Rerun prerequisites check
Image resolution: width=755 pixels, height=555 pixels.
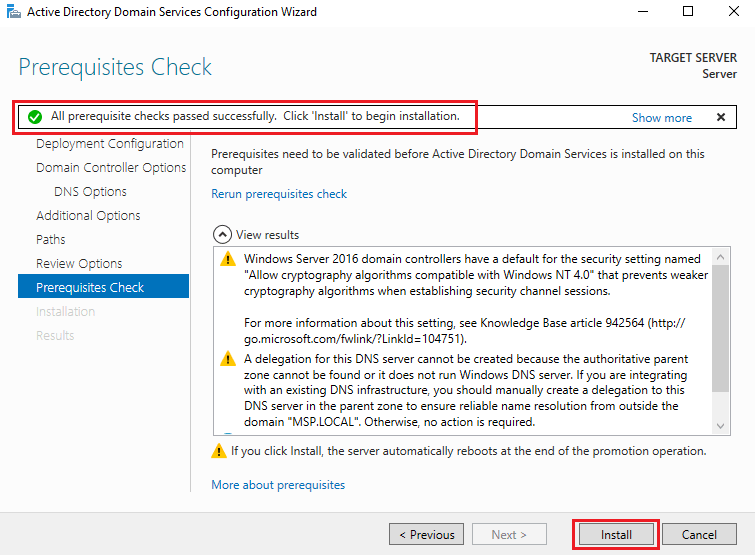coord(279,194)
